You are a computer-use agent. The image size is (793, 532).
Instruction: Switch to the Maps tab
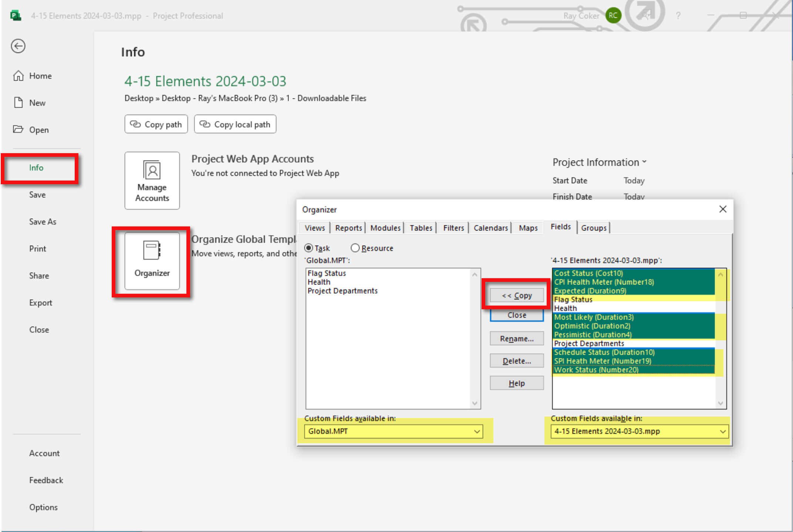coord(528,228)
